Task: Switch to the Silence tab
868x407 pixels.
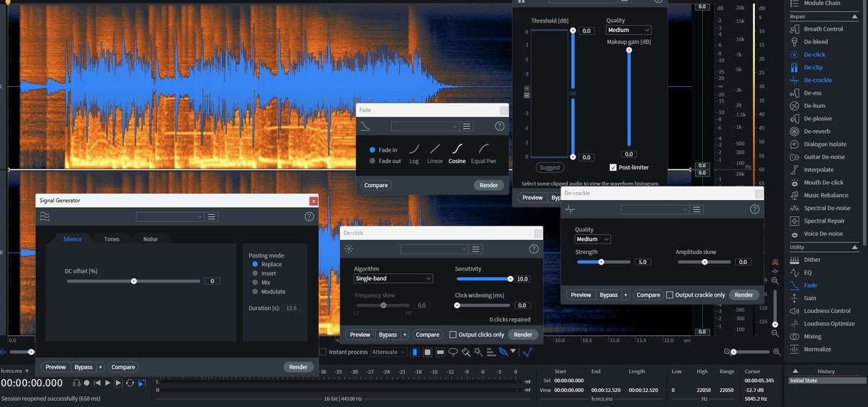Action: [73, 239]
